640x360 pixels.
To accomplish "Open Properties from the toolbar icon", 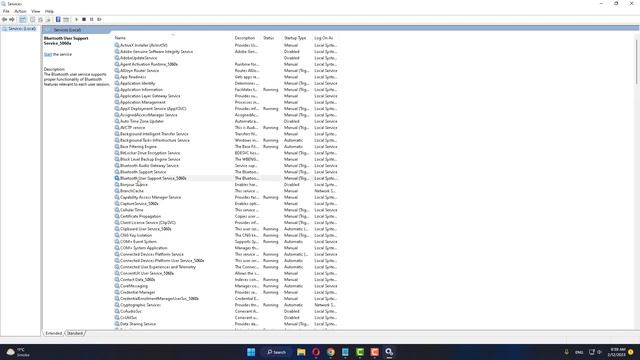I will pos(33,20).
